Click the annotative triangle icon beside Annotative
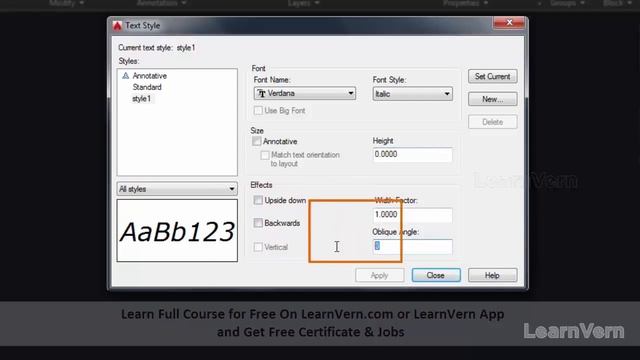The width and height of the screenshot is (640, 360). click(126, 76)
